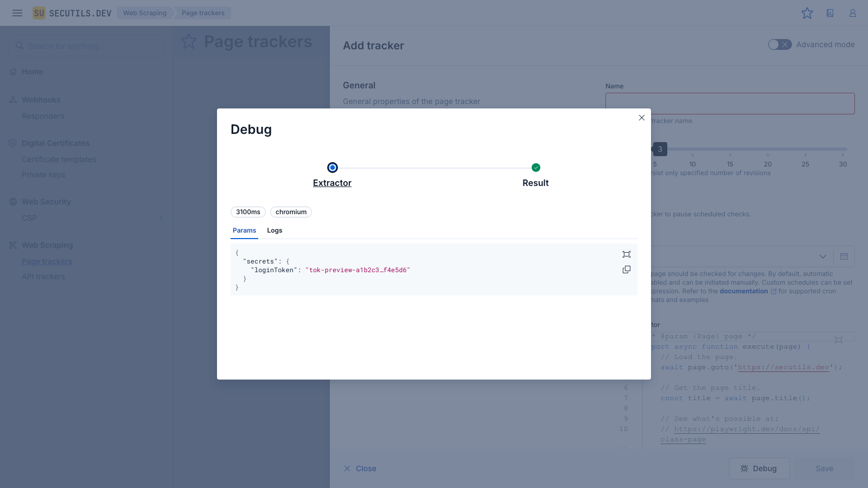Close the Debug dialog with the X icon
Screen dimensions: 868x488
point(642,118)
